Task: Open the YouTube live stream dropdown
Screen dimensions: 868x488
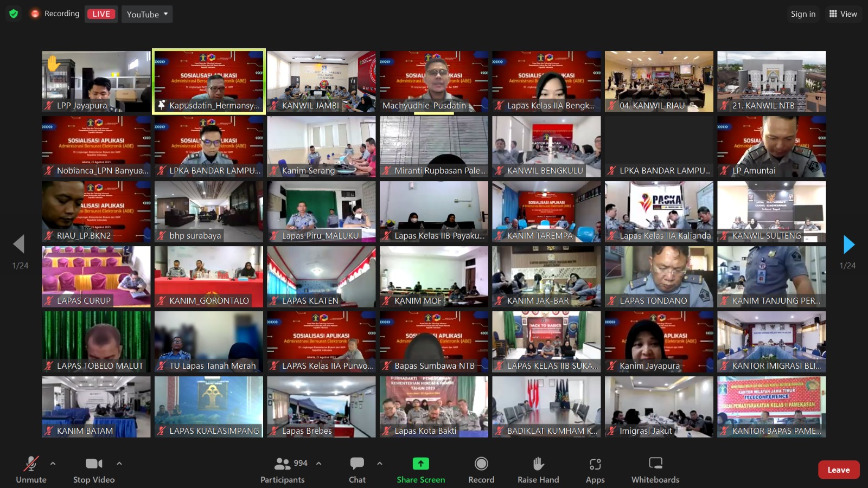Action: pos(147,14)
